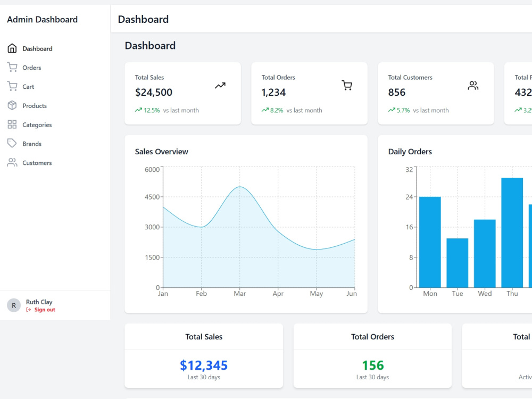Click the Sales Overview chart heading
This screenshot has width=532, height=399.
[x=162, y=152]
